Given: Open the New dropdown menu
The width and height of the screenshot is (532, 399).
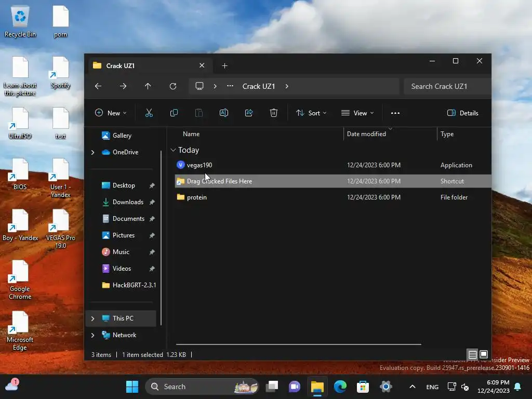Looking at the screenshot, I should pos(111,113).
